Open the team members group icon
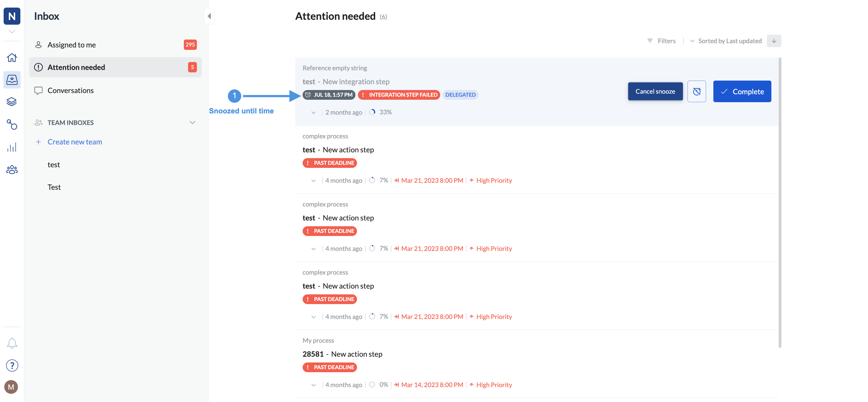This screenshot has height=402, width=868. pyautogui.click(x=12, y=169)
